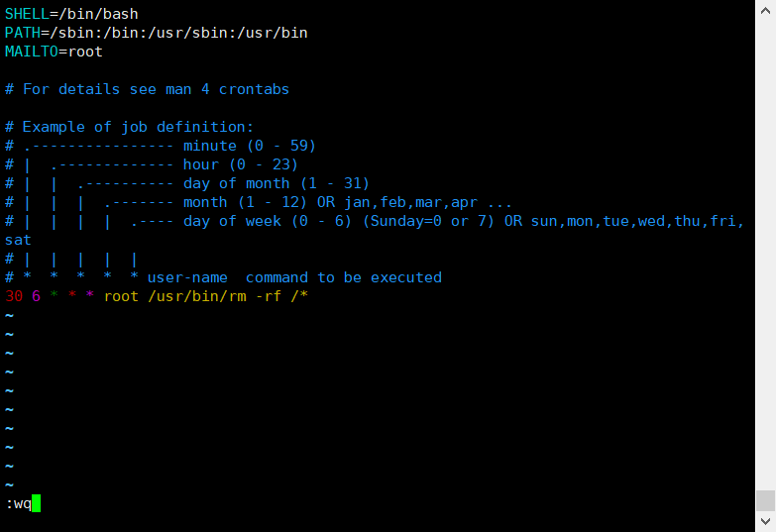The image size is (776, 532).
Task: Click the wrapped 'sat' text line
Action: [18, 240]
